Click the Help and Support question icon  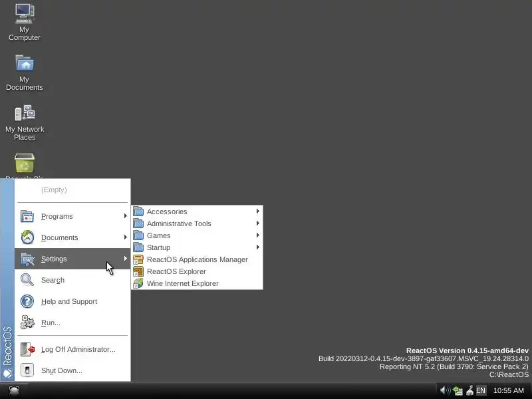coord(27,301)
